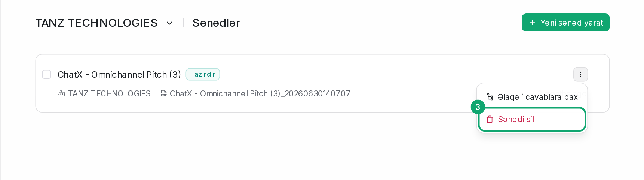
Task: Toggle the three-dot options menu button
Action: 580,74
